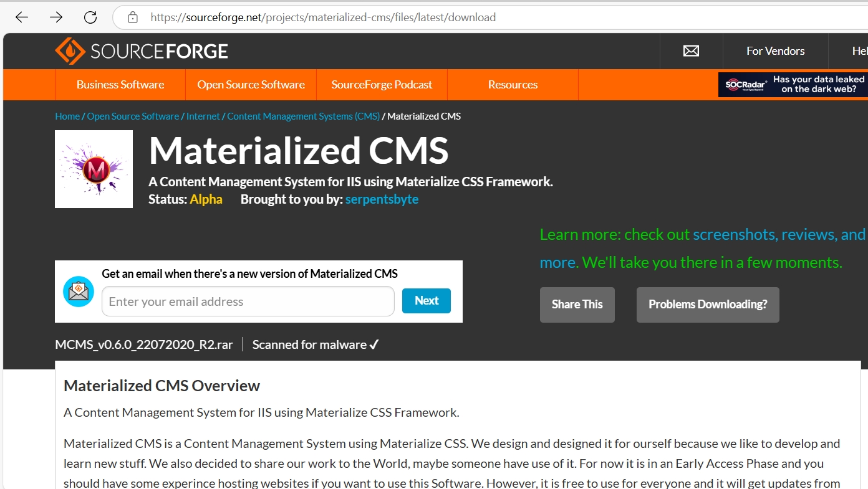
Task: Click the Materialized CMS Overview heading
Action: (162, 386)
